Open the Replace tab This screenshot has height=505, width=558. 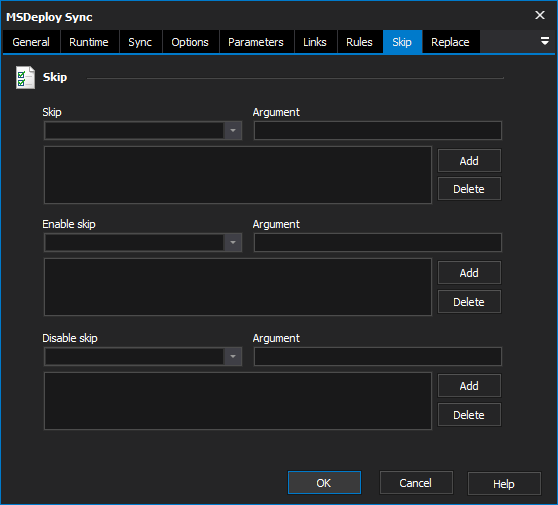click(451, 42)
